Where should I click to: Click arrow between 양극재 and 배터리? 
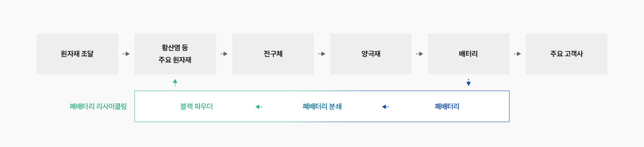pos(420,54)
